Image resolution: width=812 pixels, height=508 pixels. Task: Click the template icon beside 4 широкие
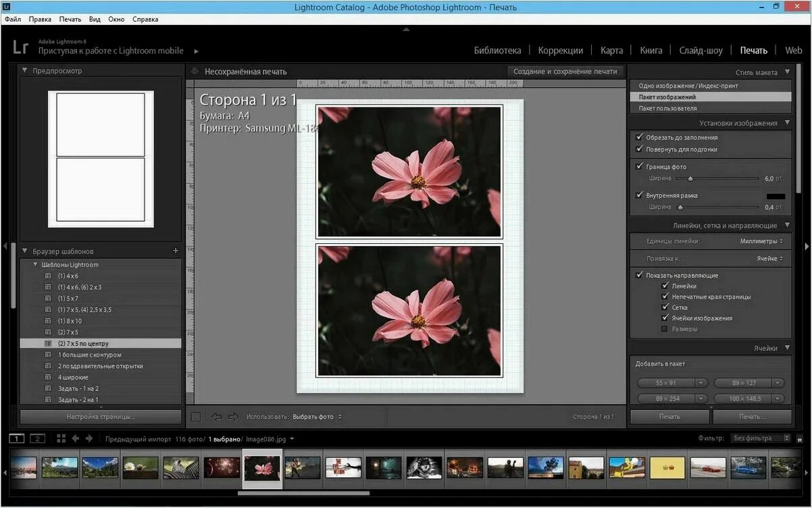(x=48, y=377)
